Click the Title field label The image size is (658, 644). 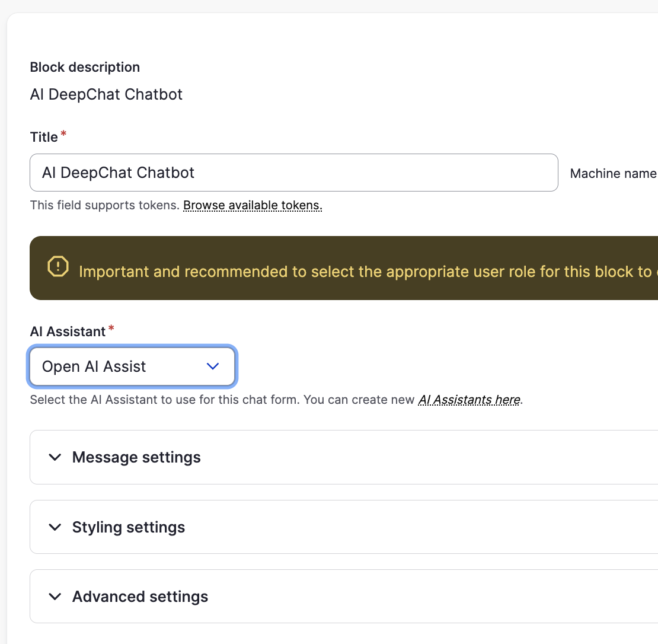(44, 137)
